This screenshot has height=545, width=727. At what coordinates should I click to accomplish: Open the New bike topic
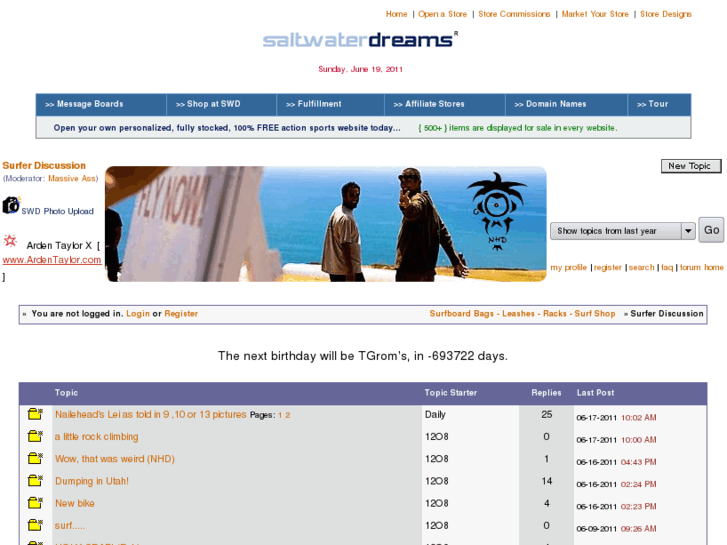click(75, 503)
